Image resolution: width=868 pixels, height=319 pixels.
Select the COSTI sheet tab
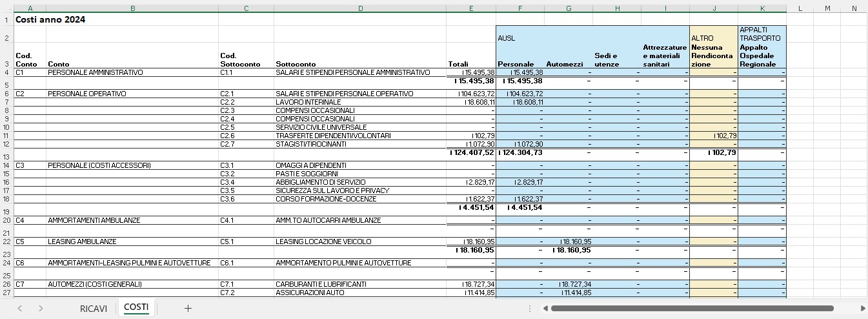[x=136, y=307]
